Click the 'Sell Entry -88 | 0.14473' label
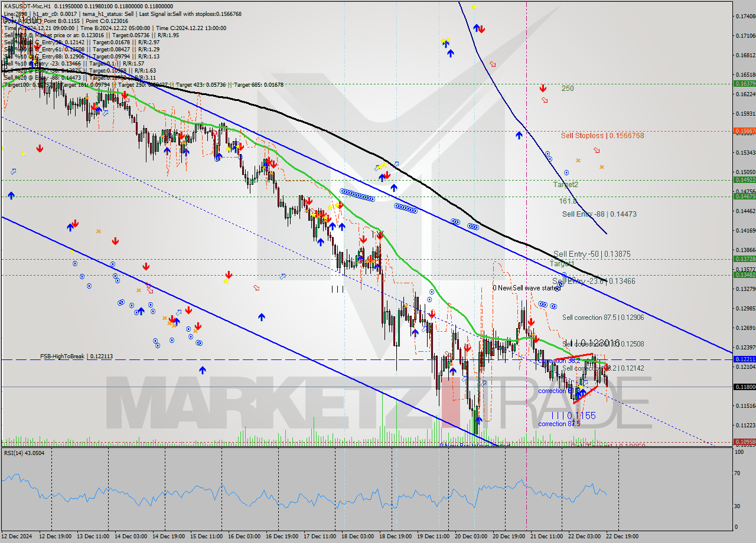 [x=599, y=214]
